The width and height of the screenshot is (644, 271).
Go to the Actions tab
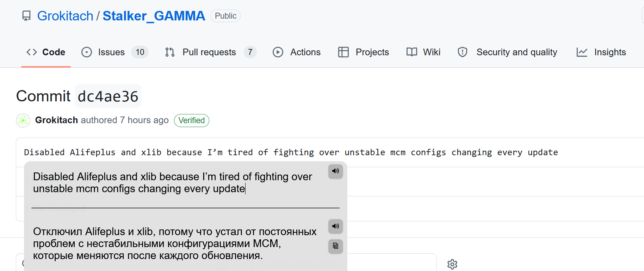[x=297, y=52]
